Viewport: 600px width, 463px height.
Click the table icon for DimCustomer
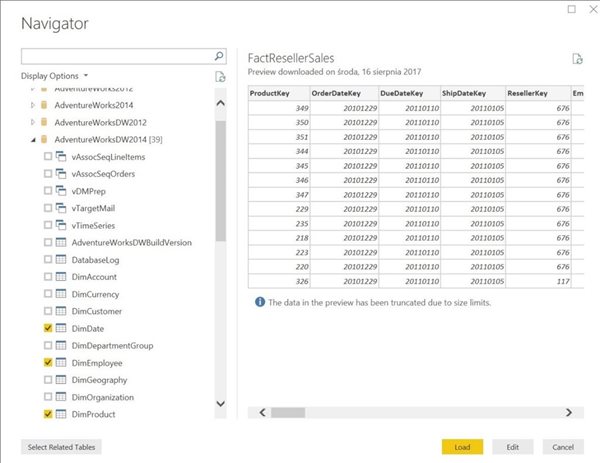coord(61,311)
